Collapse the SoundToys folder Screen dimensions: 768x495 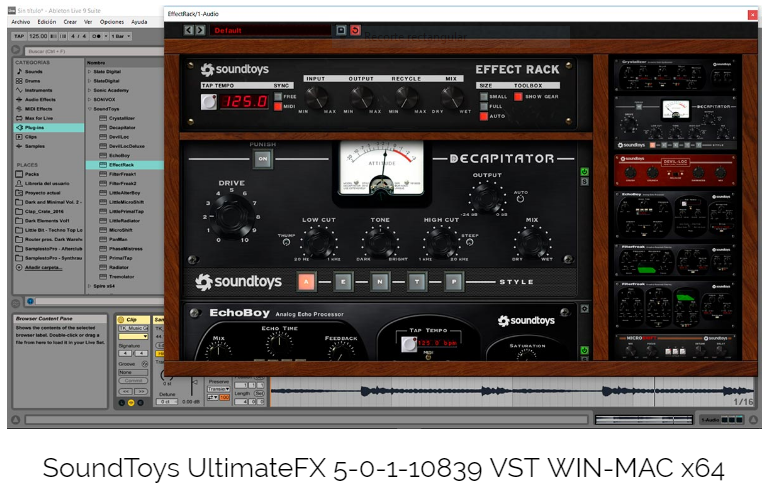pyautogui.click(x=89, y=109)
